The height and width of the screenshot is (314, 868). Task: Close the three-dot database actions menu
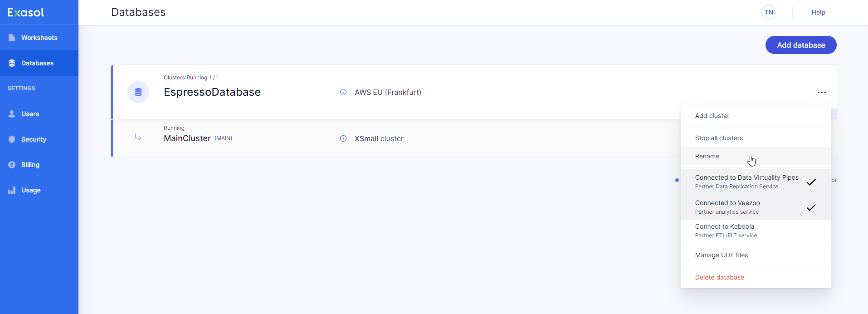pos(822,92)
